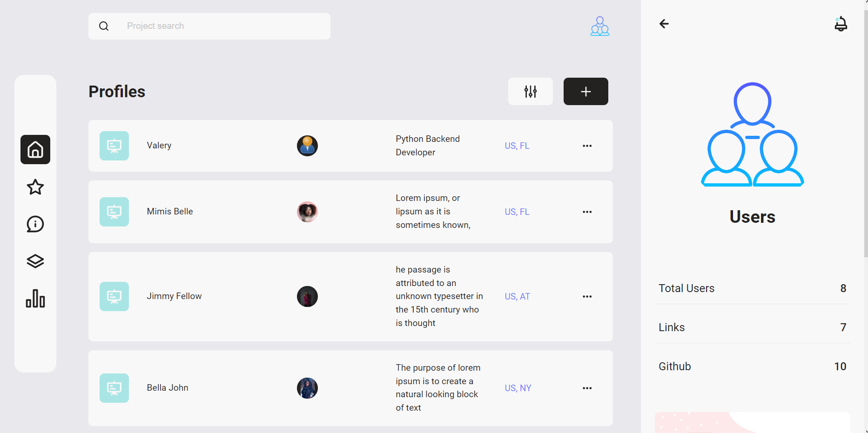Click the Total Users stat row
868x433 pixels.
(752, 288)
